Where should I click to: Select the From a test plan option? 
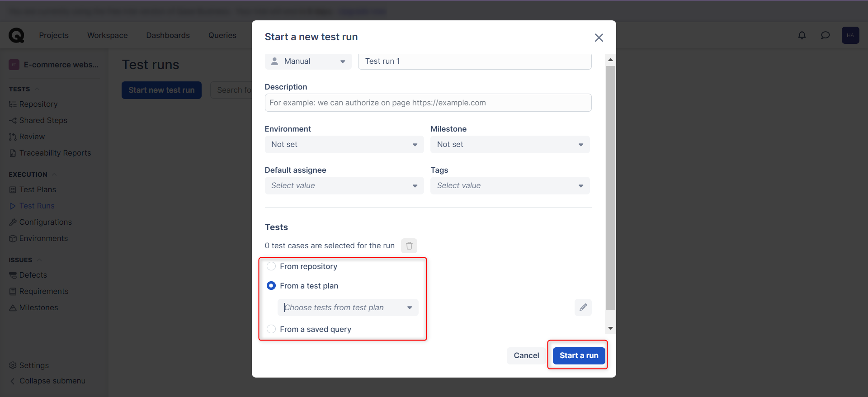pos(271,286)
